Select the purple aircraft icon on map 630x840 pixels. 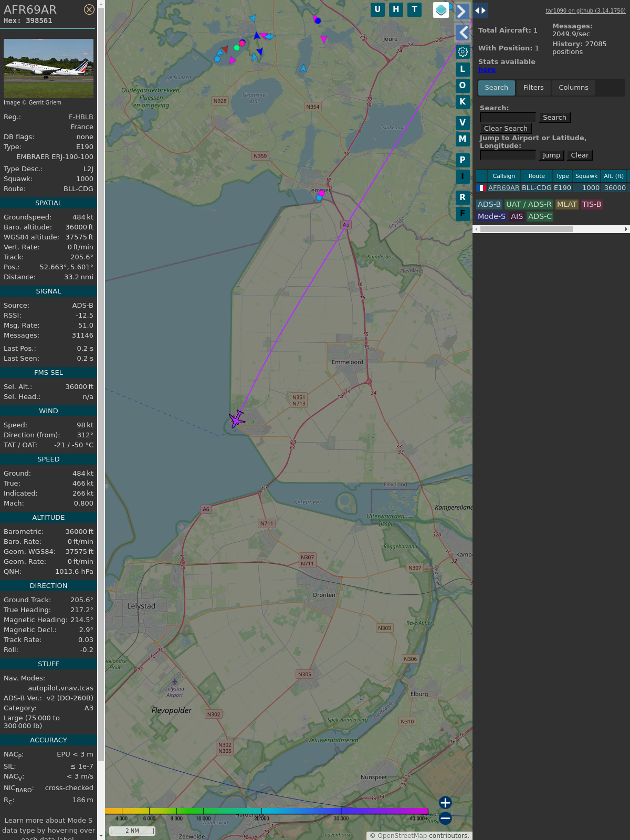(237, 419)
